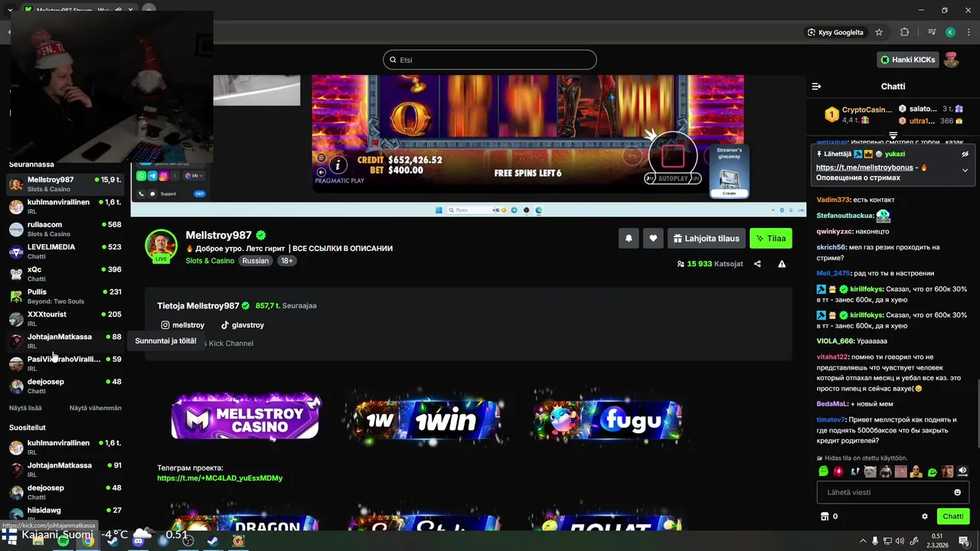The image size is (980, 551).
Task: Click the white cat emote
Action: point(870,471)
